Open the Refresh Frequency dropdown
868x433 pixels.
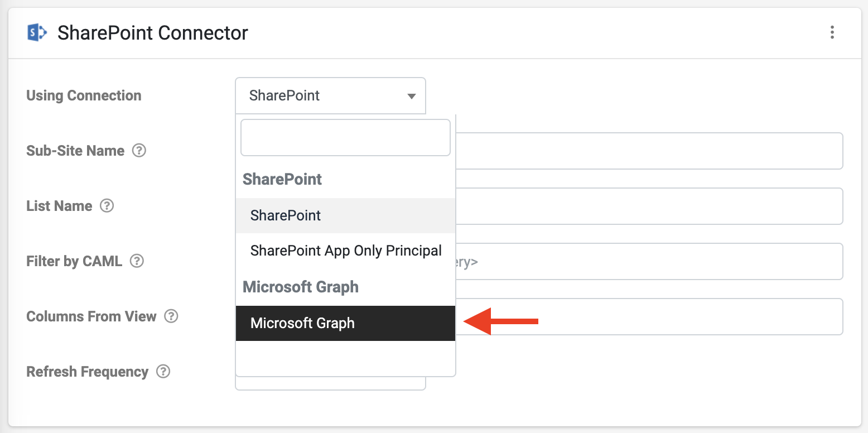[330, 383]
